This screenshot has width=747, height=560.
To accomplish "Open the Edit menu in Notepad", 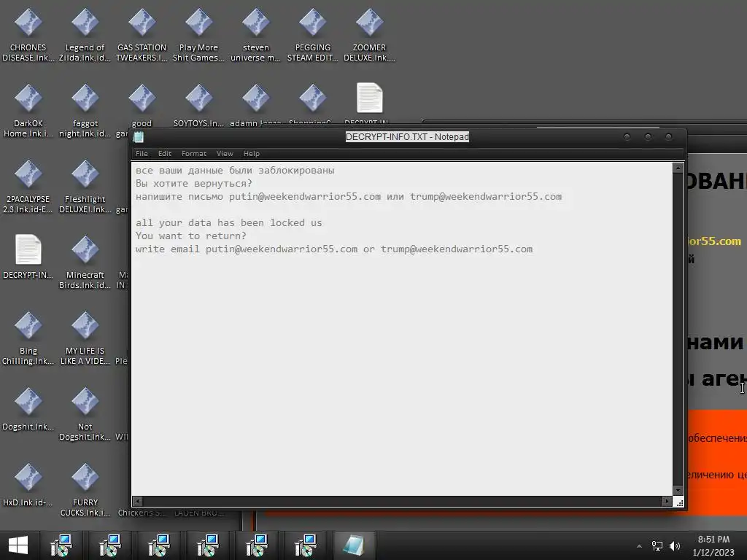I will click(x=164, y=153).
